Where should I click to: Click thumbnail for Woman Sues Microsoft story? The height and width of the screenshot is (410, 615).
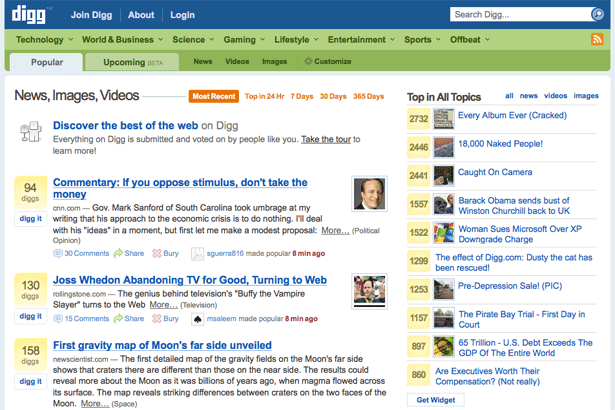(x=444, y=232)
